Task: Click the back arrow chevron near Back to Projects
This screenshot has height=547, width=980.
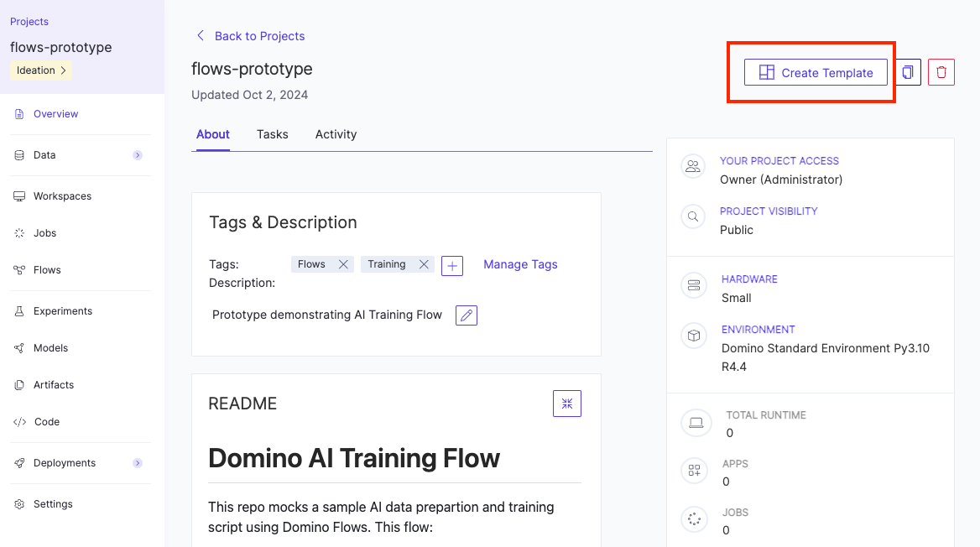Action: [x=200, y=35]
